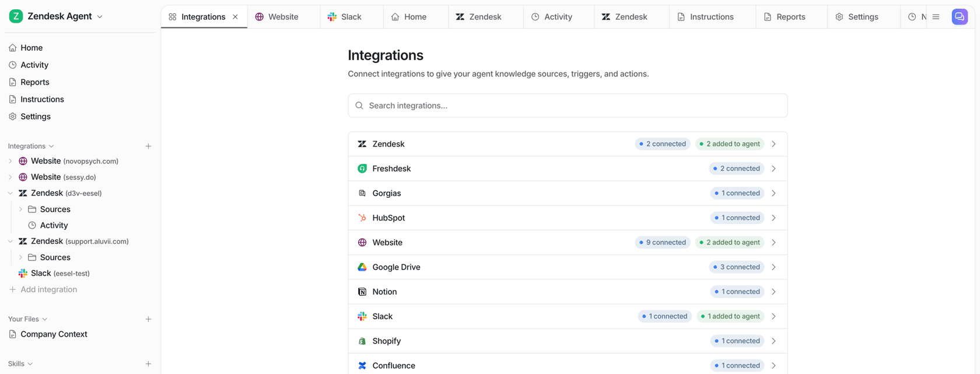Click the globe icon in Website row
The width and height of the screenshot is (980, 374).
tap(362, 243)
